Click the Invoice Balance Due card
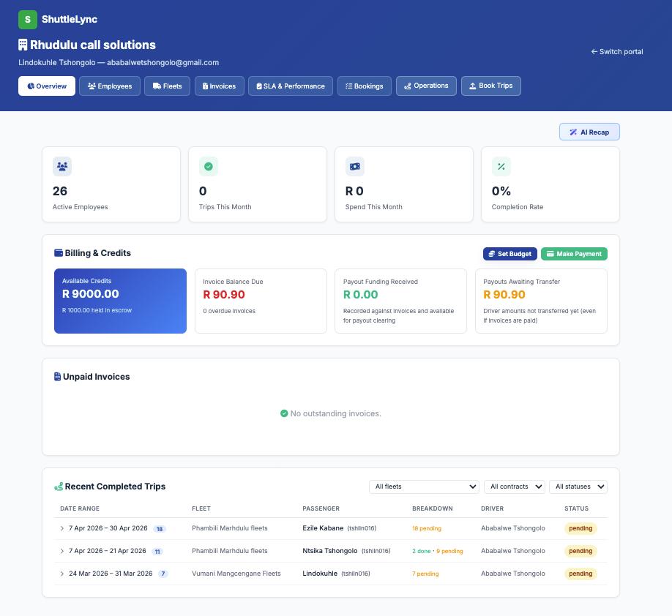Screen dimensions: 672x616 click(261, 301)
